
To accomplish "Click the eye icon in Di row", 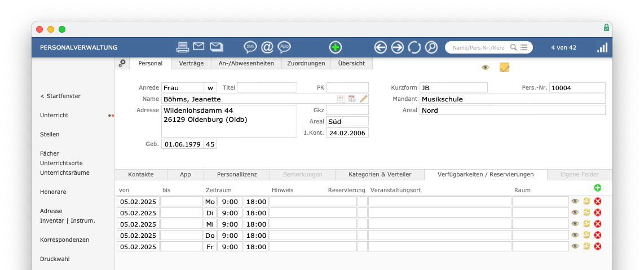I will click(x=575, y=213).
